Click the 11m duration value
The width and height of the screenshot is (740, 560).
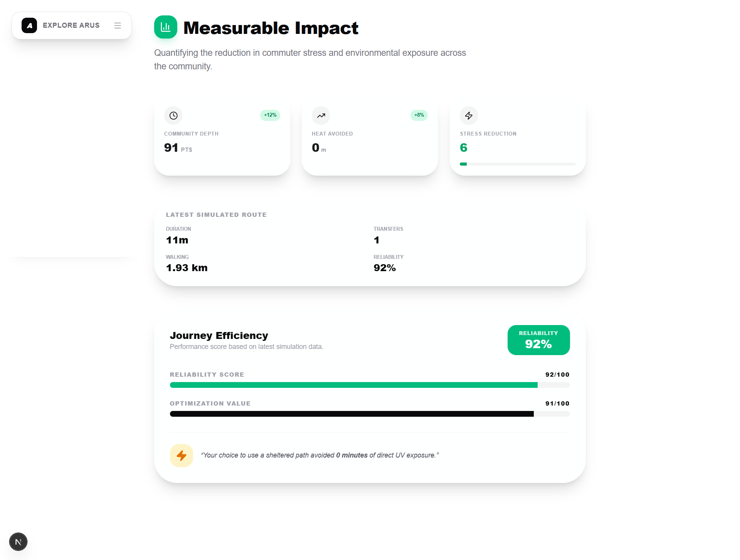pyautogui.click(x=177, y=240)
